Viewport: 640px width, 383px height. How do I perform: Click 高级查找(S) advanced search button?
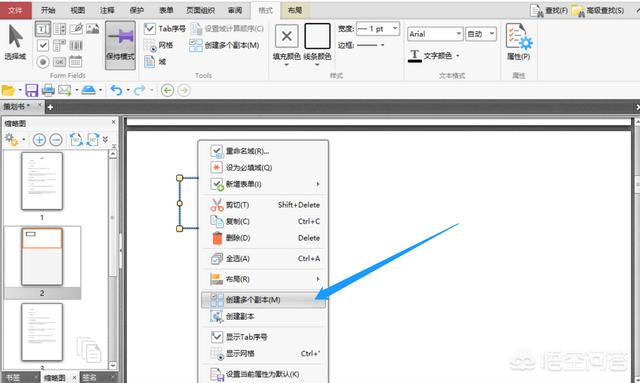598,10
